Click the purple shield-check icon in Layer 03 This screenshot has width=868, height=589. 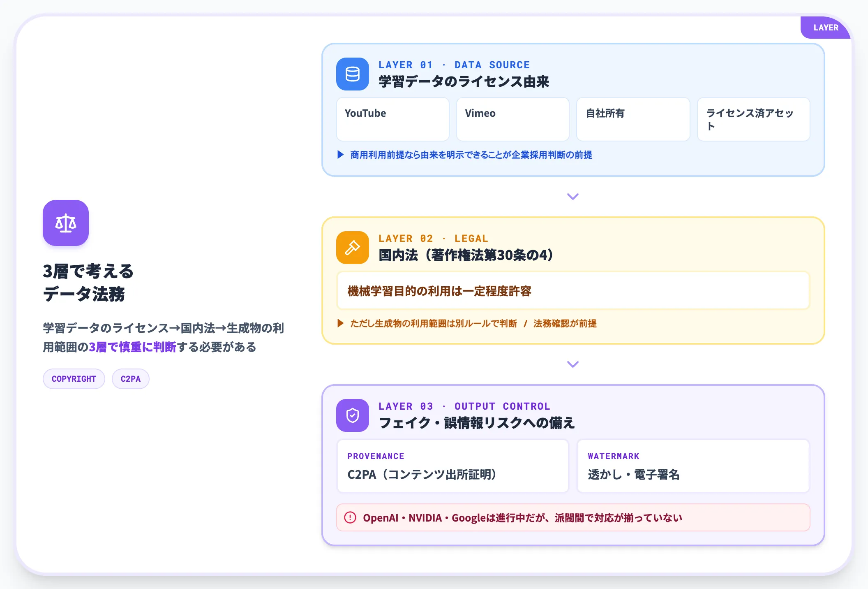point(353,415)
